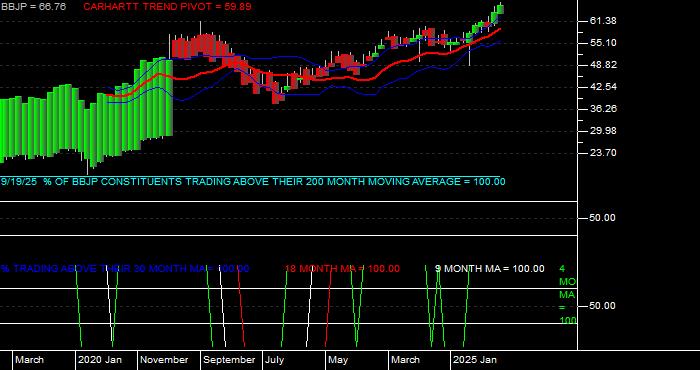Click the green 4 MO MA = 100 label
700x370 pixels.
click(567, 295)
